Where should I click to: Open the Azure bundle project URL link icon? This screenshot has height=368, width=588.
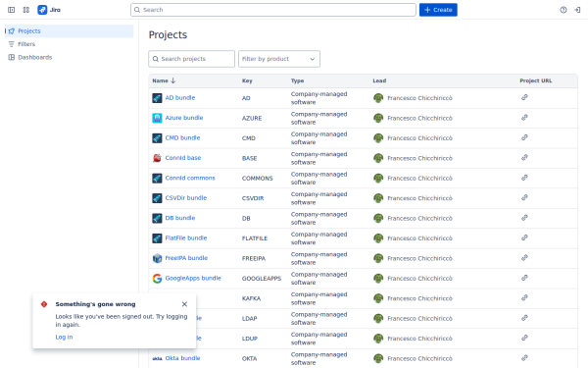pyautogui.click(x=524, y=118)
